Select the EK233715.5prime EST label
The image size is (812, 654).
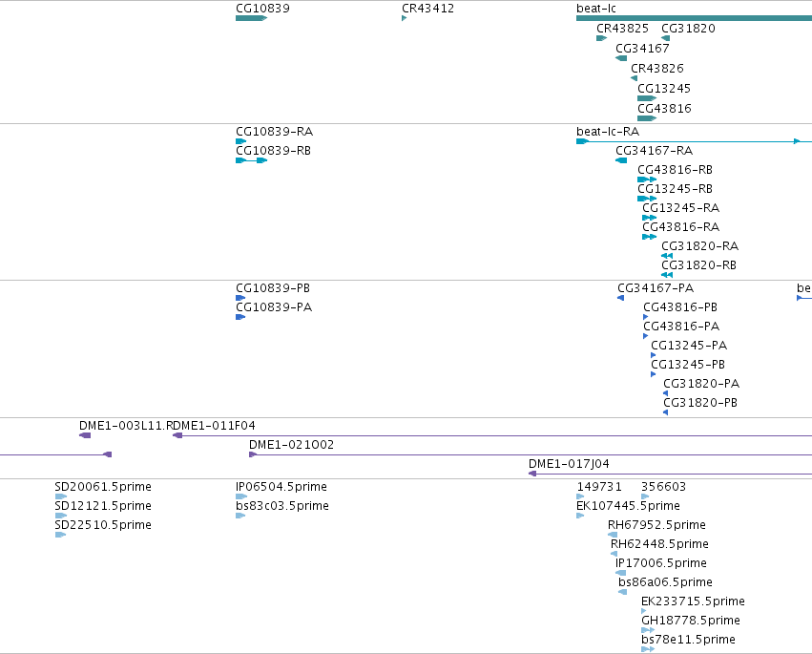point(693,602)
